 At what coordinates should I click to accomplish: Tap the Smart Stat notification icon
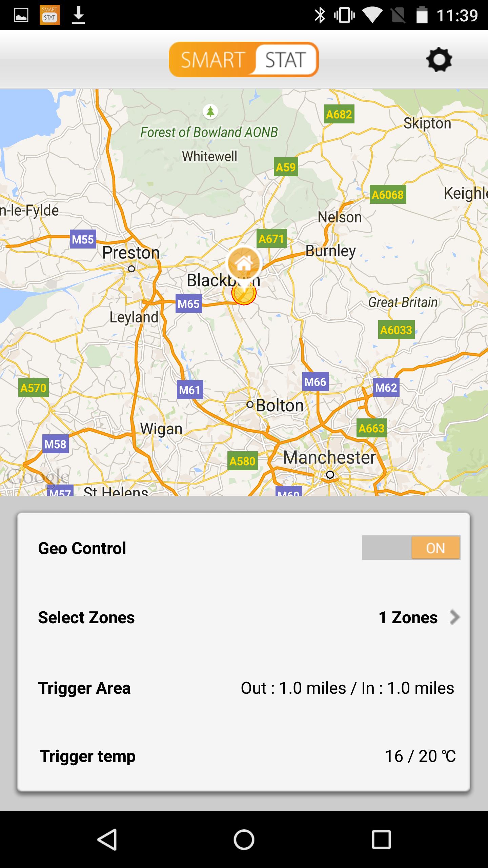point(49,15)
